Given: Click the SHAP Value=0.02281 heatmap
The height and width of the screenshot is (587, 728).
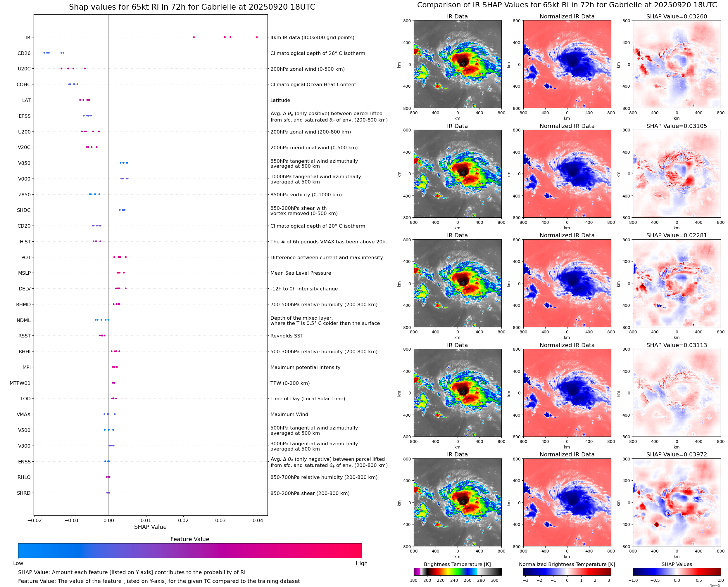Looking at the screenshot, I should tap(677, 283).
